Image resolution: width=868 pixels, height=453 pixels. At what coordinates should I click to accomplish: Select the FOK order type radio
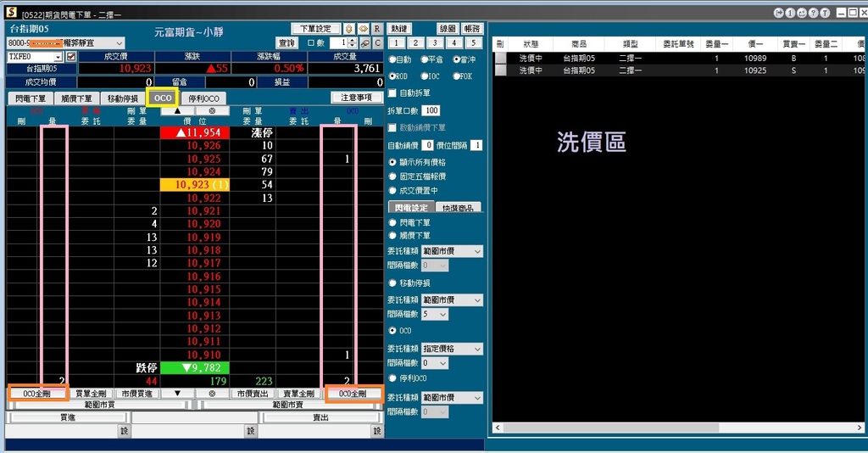pyautogui.click(x=457, y=75)
